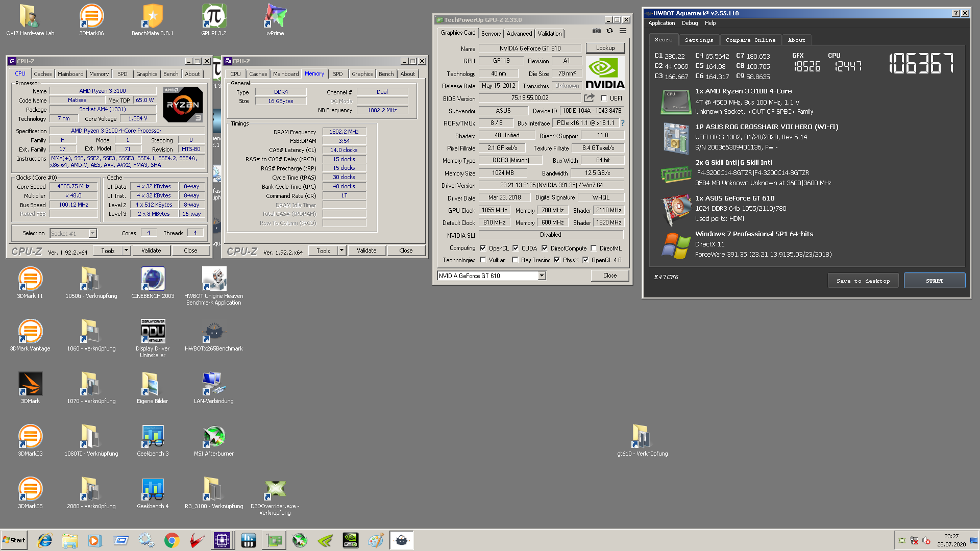The image size is (980, 551).
Task: Select the Geekbench 3 desktop icon
Action: click(153, 440)
